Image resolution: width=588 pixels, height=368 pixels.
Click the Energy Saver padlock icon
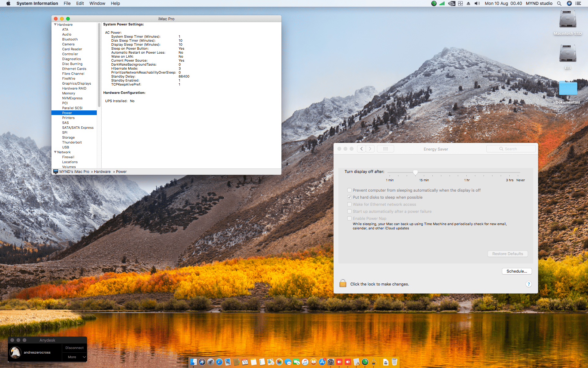[343, 283]
